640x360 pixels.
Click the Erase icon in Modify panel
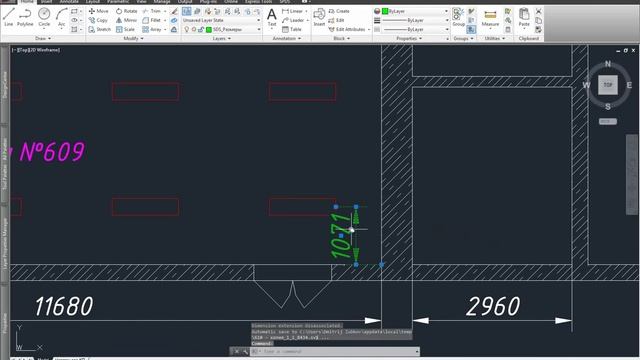click(174, 11)
